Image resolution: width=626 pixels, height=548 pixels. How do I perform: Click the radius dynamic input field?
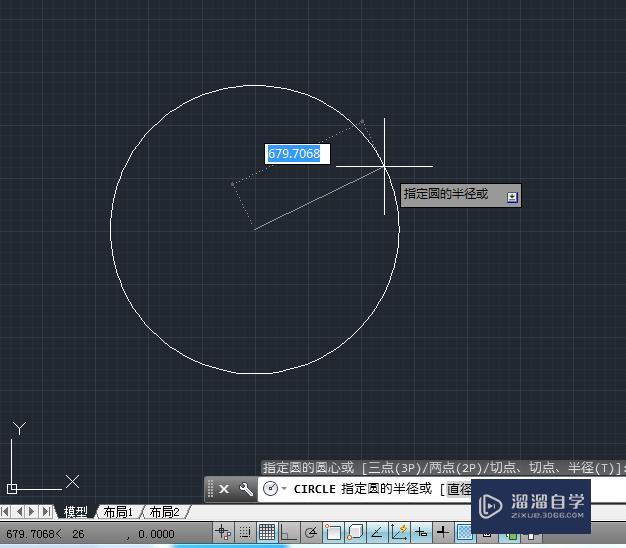pyautogui.click(x=297, y=154)
